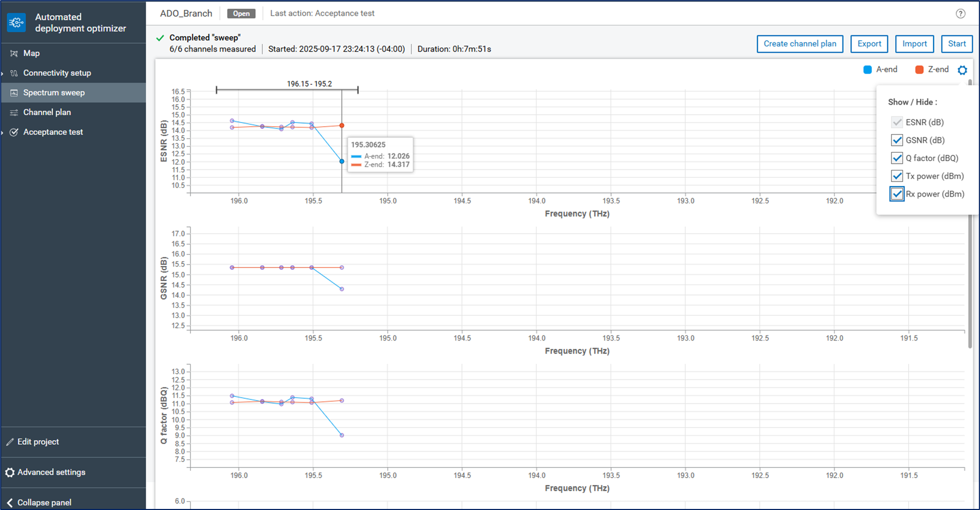Switch to the Channel plan page
The height and width of the screenshot is (510, 980).
click(x=47, y=112)
